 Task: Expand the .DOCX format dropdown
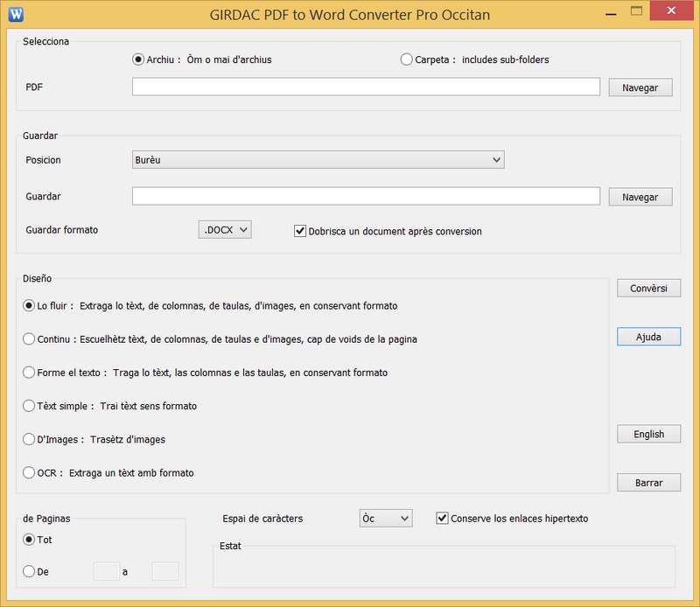point(225,230)
